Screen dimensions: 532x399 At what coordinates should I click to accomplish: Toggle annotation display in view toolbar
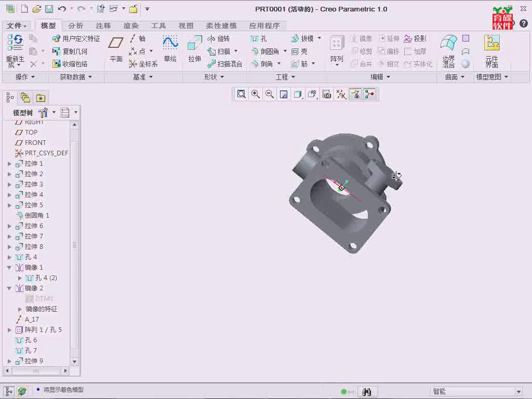pyautogui.click(x=355, y=94)
